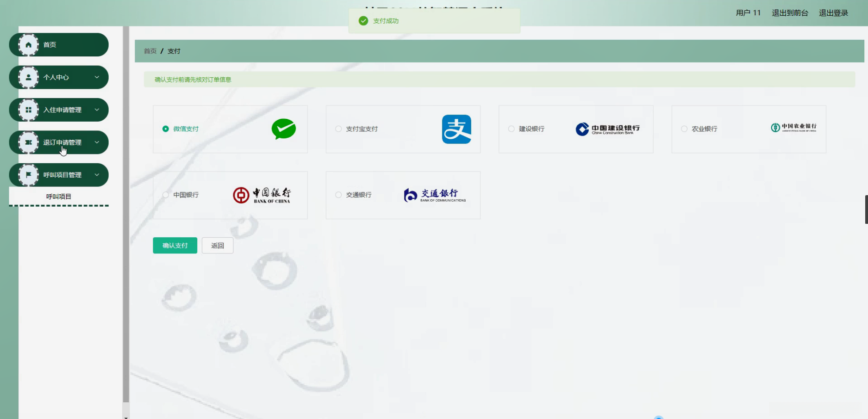
Task: Select the 中国银行 radio button
Action: click(165, 195)
